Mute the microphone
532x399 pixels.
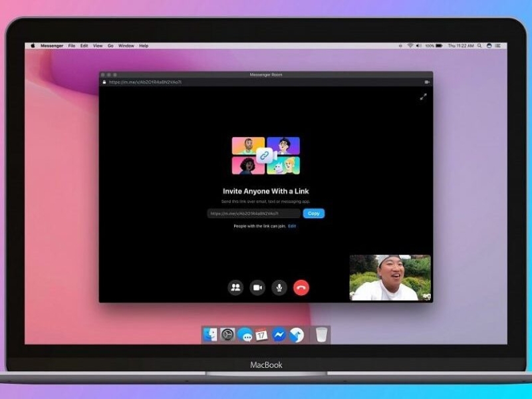(279, 289)
